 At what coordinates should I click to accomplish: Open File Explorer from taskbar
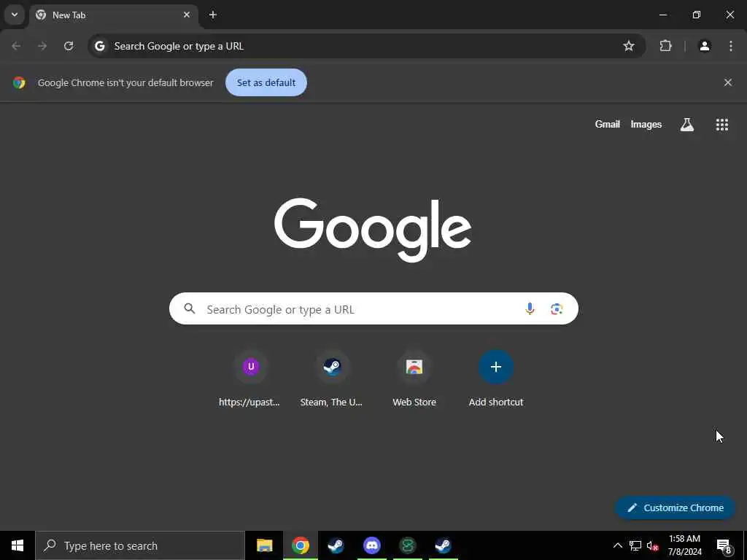[x=264, y=545]
